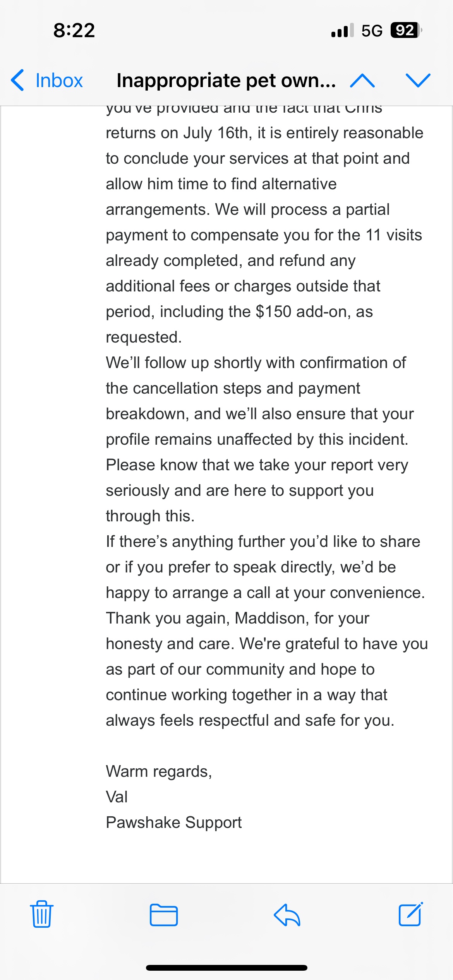This screenshot has width=453, height=980.
Task: Tap the 8:22 clock in status bar
Action: (74, 30)
